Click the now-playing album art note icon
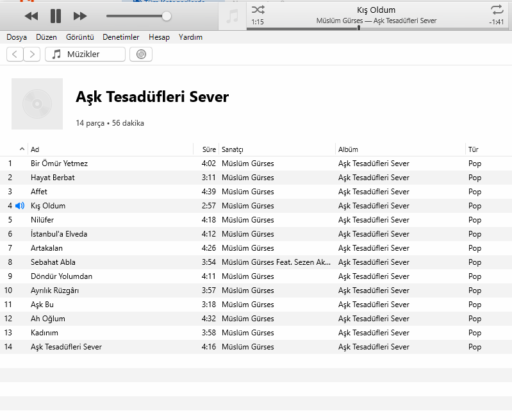This screenshot has width=512, height=420. 232,16
